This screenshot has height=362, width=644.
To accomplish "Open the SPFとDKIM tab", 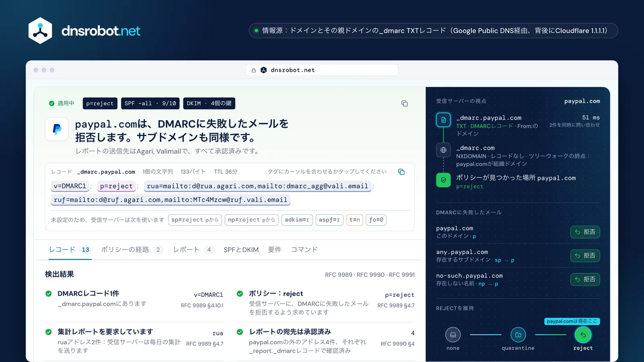I will (x=241, y=250).
